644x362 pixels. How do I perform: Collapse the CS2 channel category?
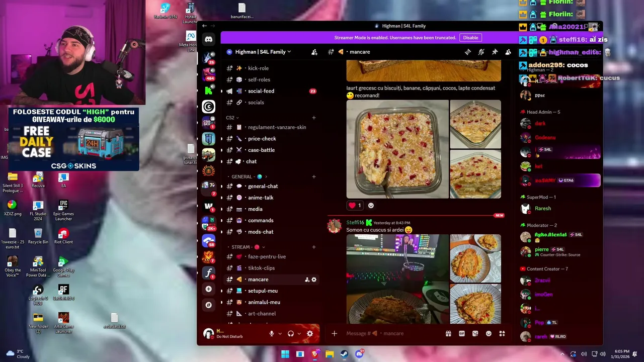pos(232,118)
